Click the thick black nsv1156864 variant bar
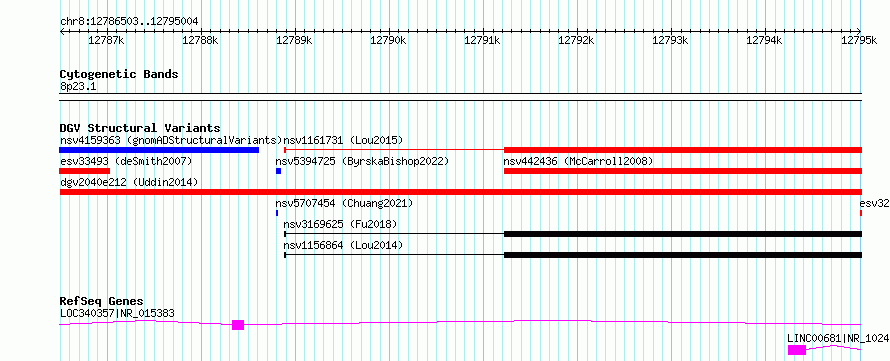890x361 pixels. 683,255
